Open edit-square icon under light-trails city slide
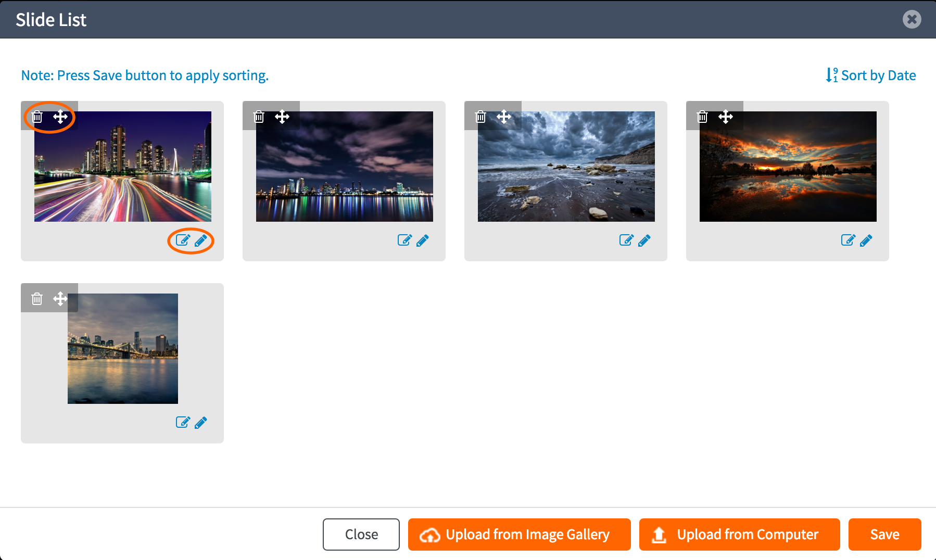This screenshot has width=936, height=560. pos(183,240)
